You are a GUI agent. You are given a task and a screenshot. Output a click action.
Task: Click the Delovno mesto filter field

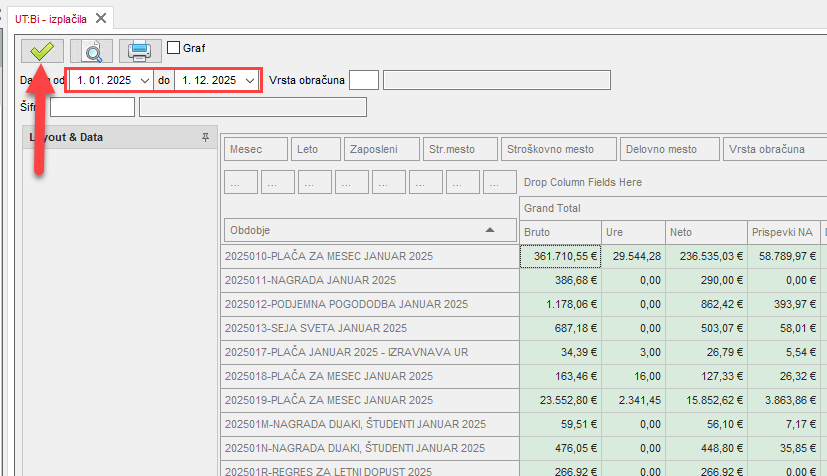[x=670, y=149]
